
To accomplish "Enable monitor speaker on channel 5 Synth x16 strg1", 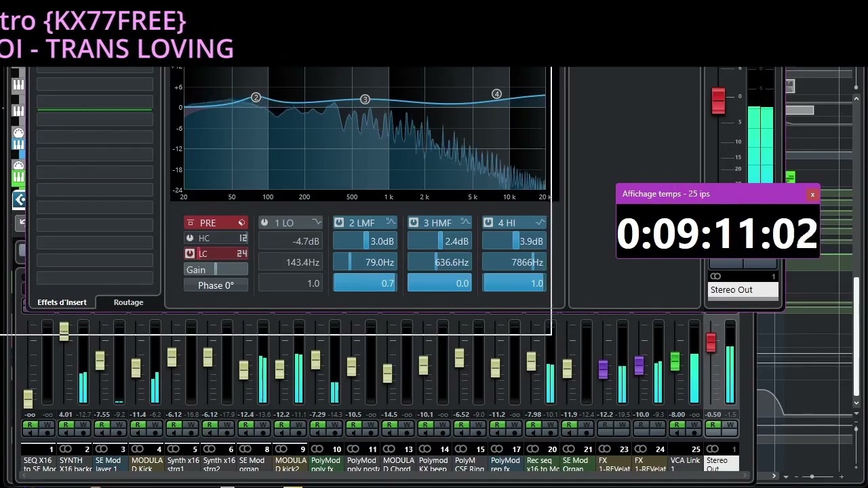I will 173,433.
